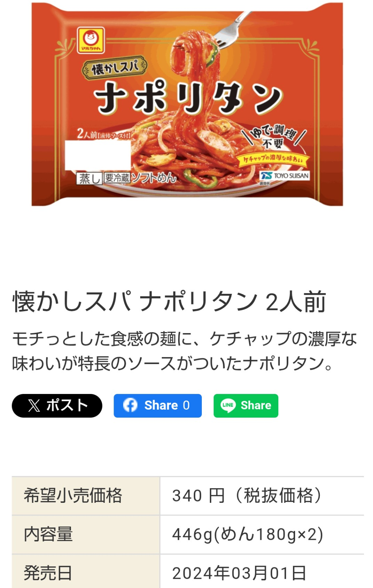This screenshot has height=588, width=373.
Task: Click the 要冷蔵 label on the package
Action: 117,178
